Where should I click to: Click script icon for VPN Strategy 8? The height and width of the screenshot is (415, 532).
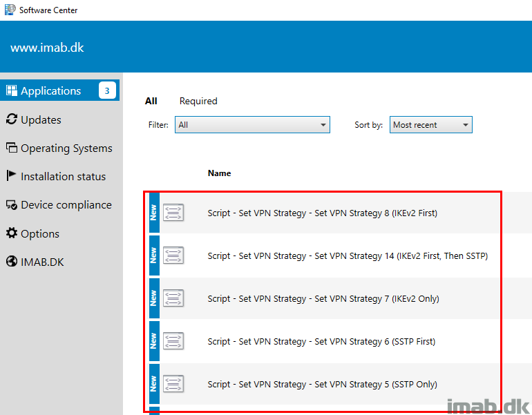pos(173,213)
